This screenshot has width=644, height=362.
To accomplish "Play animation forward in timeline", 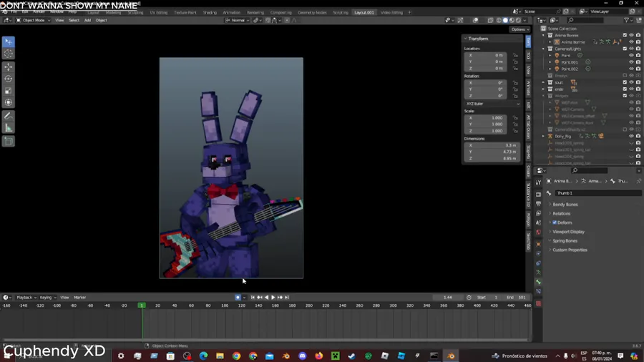I will (273, 297).
